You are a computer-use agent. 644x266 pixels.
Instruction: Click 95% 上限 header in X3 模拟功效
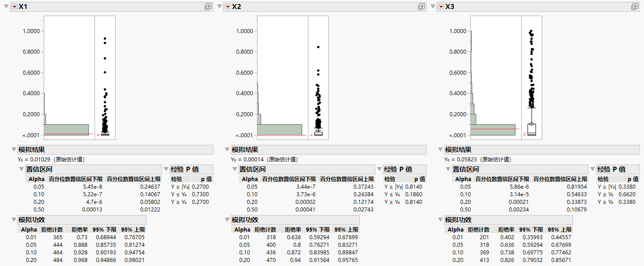tap(560, 229)
